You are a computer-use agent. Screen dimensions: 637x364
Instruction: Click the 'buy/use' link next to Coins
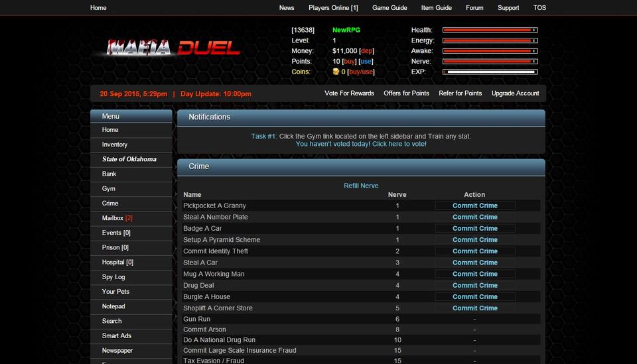click(361, 72)
